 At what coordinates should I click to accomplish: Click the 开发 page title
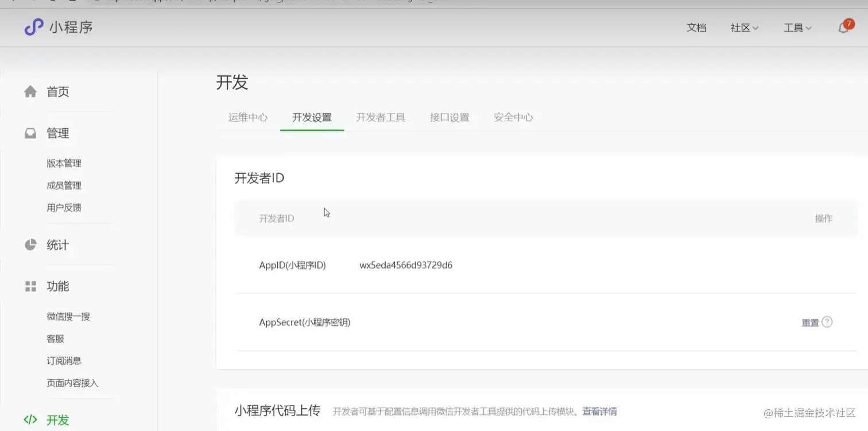232,82
